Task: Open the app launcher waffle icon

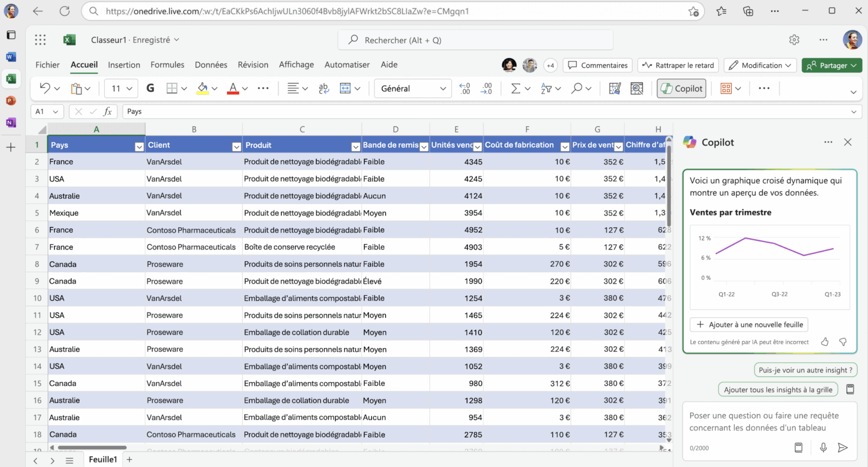Action: click(40, 40)
